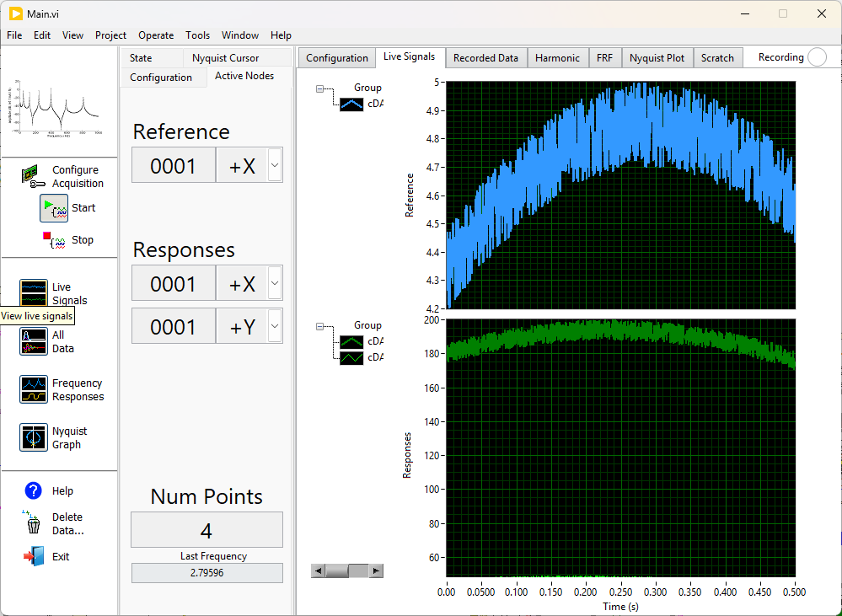Click the Reference node number 0001 field
This screenshot has width=842, height=616.
click(x=173, y=165)
